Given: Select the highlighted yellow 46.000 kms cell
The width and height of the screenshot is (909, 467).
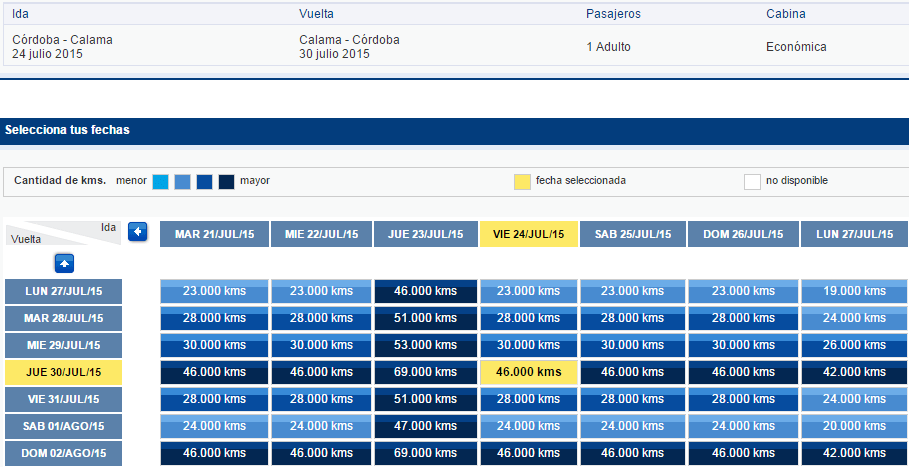Looking at the screenshot, I should 529,372.
